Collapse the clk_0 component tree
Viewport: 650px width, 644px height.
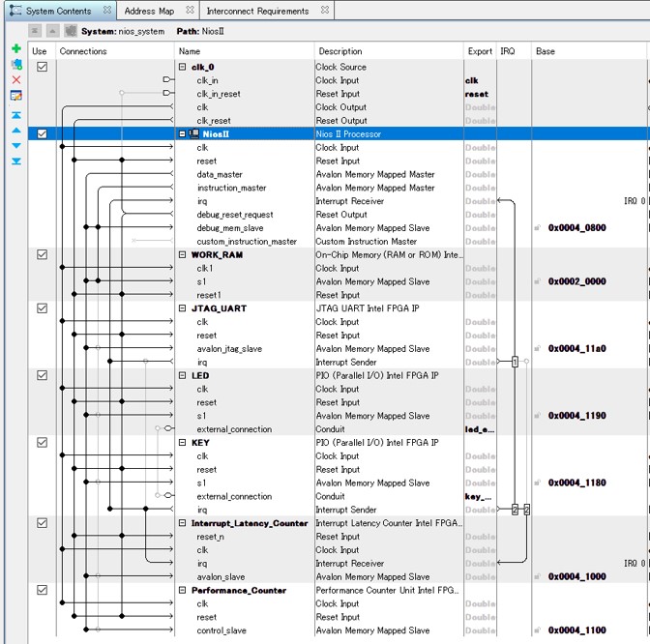[182, 67]
